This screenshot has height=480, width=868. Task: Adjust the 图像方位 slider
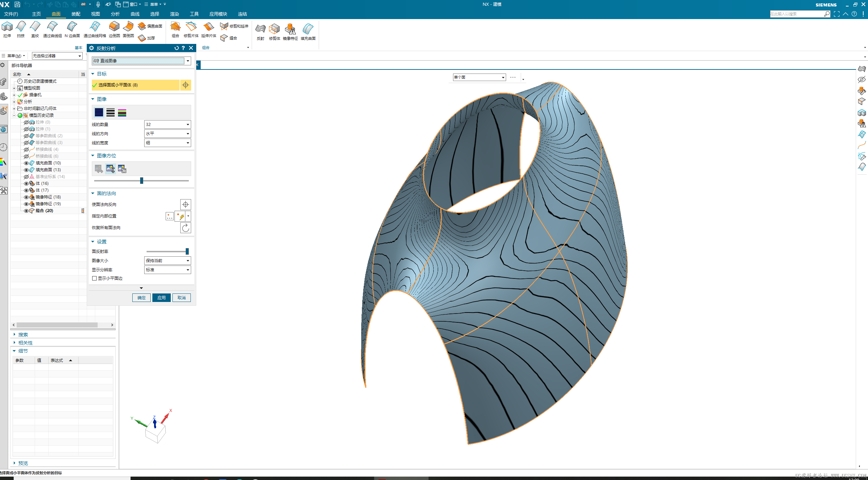141,180
